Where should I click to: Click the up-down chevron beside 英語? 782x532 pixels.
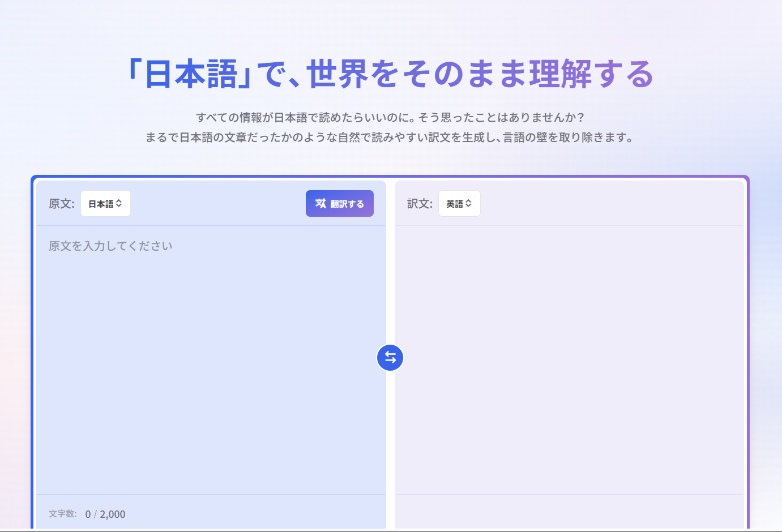coord(469,204)
